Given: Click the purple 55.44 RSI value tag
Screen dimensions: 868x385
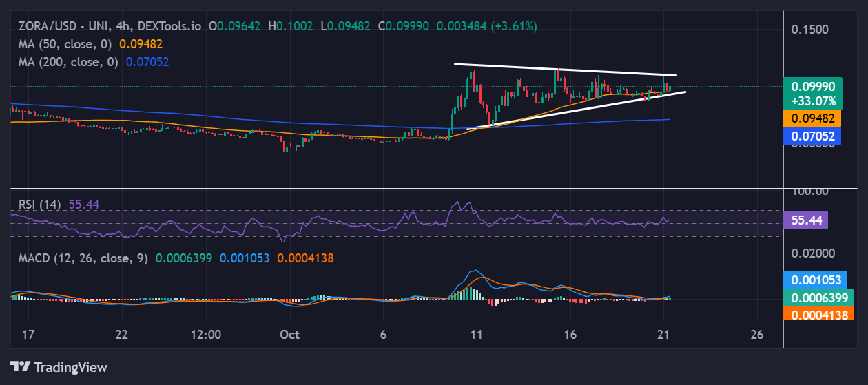Looking at the screenshot, I should 805,220.
